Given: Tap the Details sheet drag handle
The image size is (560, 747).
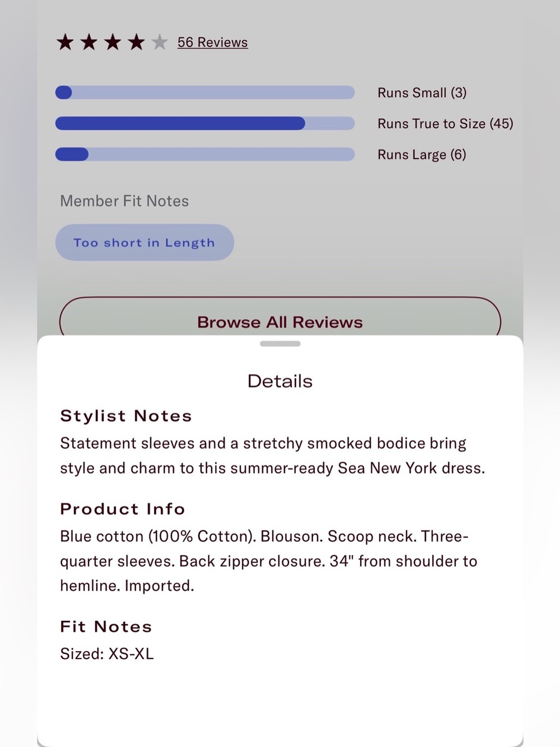Looking at the screenshot, I should (x=280, y=344).
